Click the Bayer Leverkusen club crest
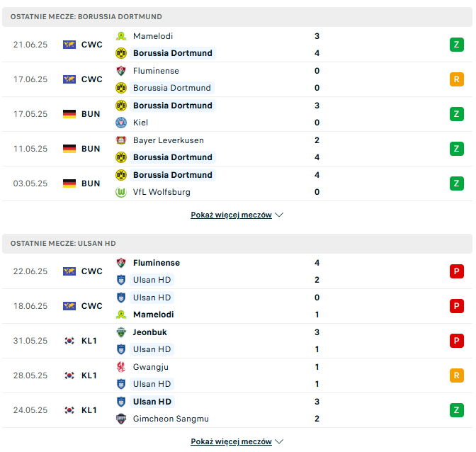476x452 pixels. click(x=121, y=140)
